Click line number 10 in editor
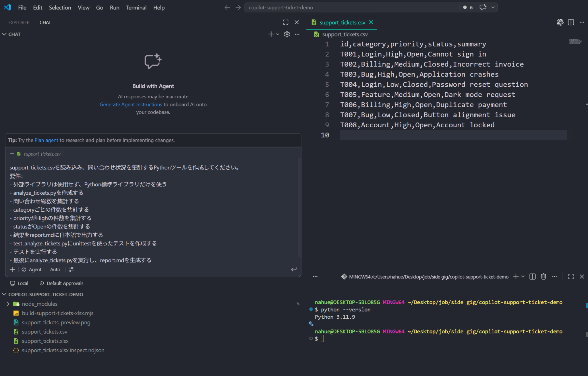The height and width of the screenshot is (376, 588). tap(325, 135)
